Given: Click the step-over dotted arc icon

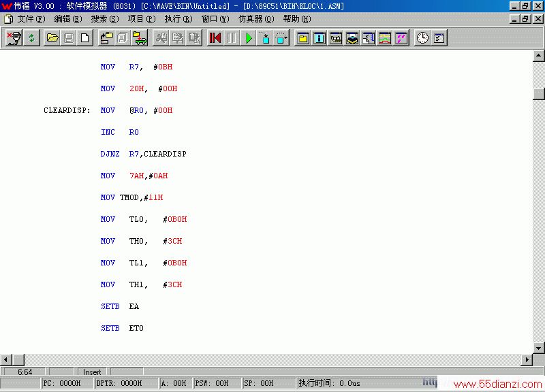Looking at the screenshot, I should point(281,38).
